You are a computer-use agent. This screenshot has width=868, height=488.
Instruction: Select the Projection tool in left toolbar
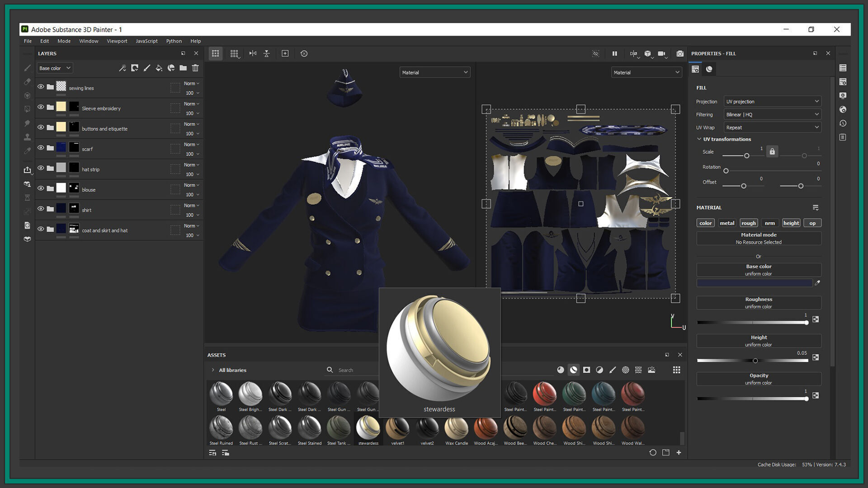(x=27, y=95)
